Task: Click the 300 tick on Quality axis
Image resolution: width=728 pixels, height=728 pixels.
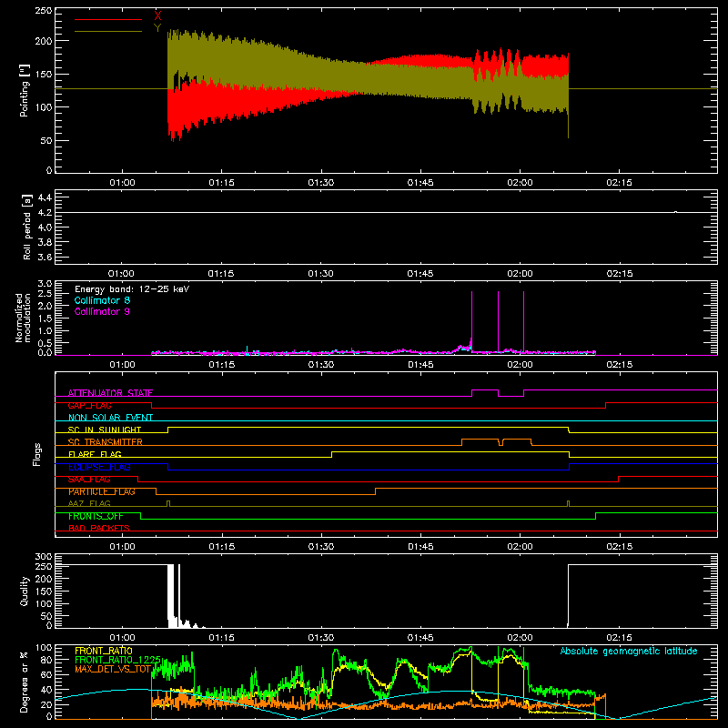Action: [x=44, y=557]
